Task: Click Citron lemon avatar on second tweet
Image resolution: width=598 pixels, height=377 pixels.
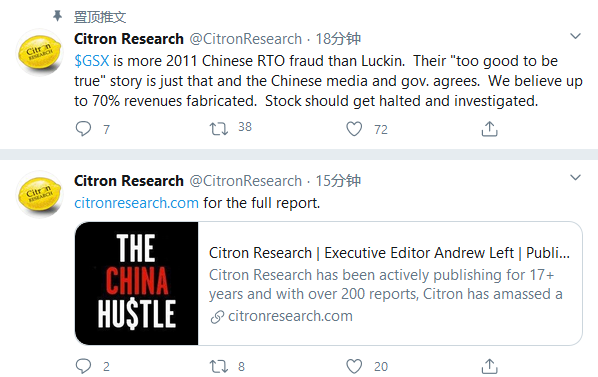Action: [x=39, y=194]
